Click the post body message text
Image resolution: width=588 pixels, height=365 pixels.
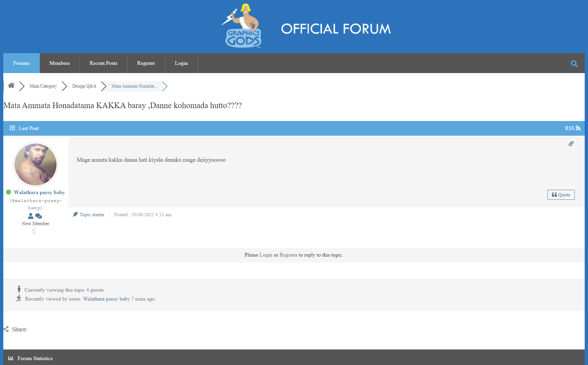[151, 160]
